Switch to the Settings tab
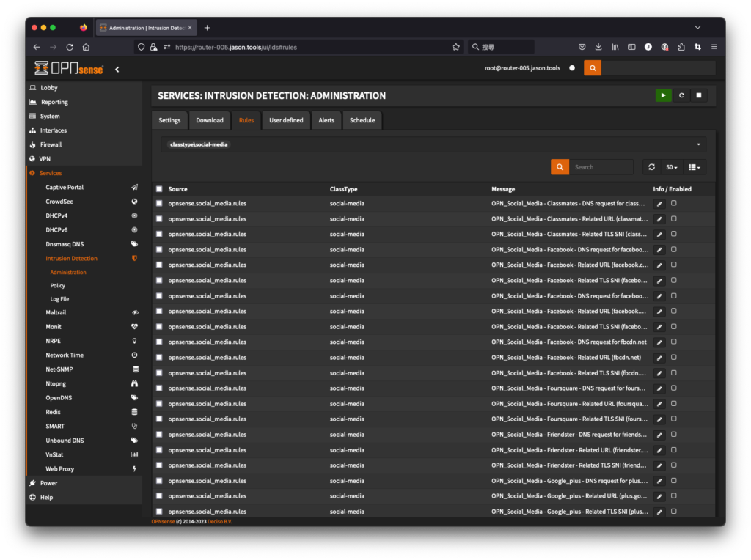Viewport: 751px width, 560px height. coord(169,120)
